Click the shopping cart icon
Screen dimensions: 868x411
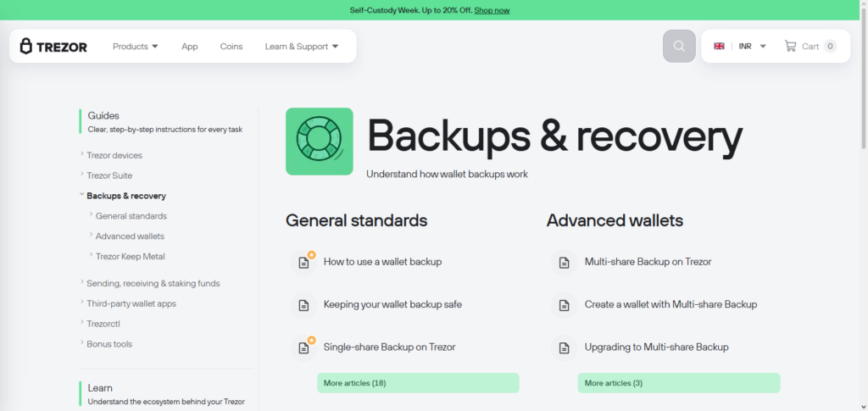[x=790, y=46]
